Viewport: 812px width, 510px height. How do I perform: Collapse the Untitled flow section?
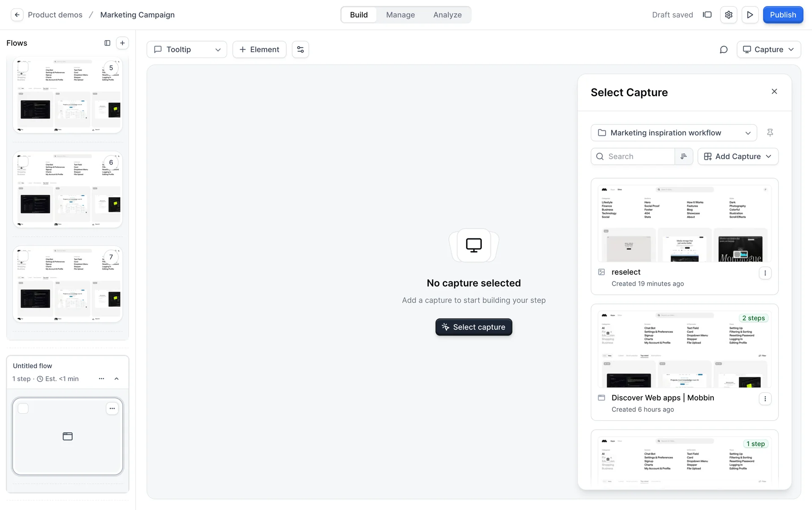(117, 379)
